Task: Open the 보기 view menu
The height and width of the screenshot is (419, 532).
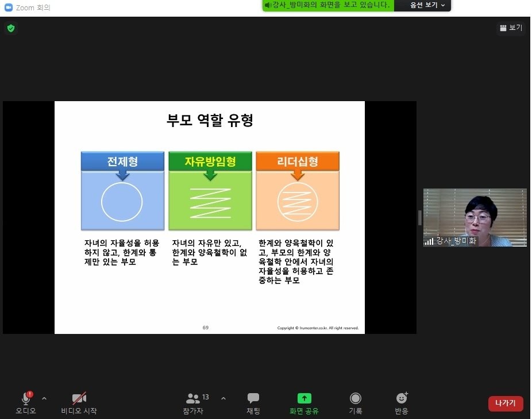Action: 511,28
